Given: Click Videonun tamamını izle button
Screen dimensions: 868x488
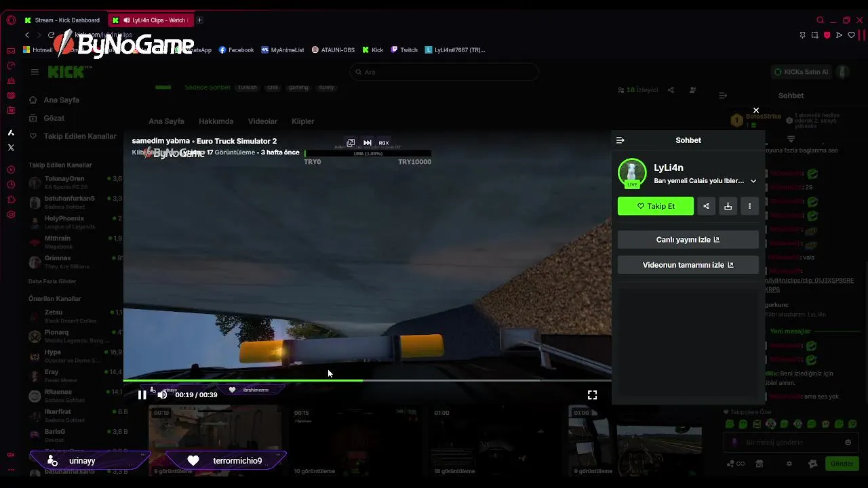Looking at the screenshot, I should point(688,265).
